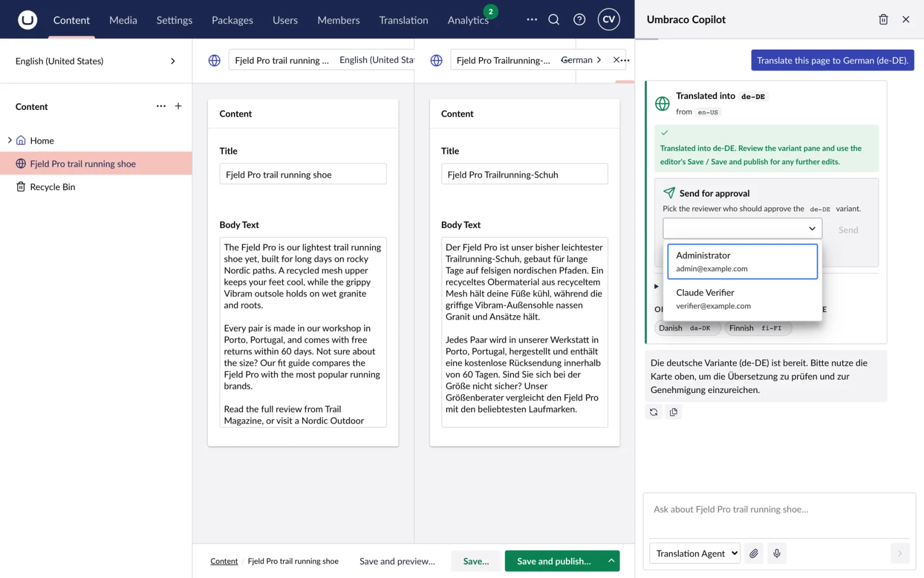Regenerate the Copilot response
The image size is (924, 578).
pyautogui.click(x=654, y=412)
